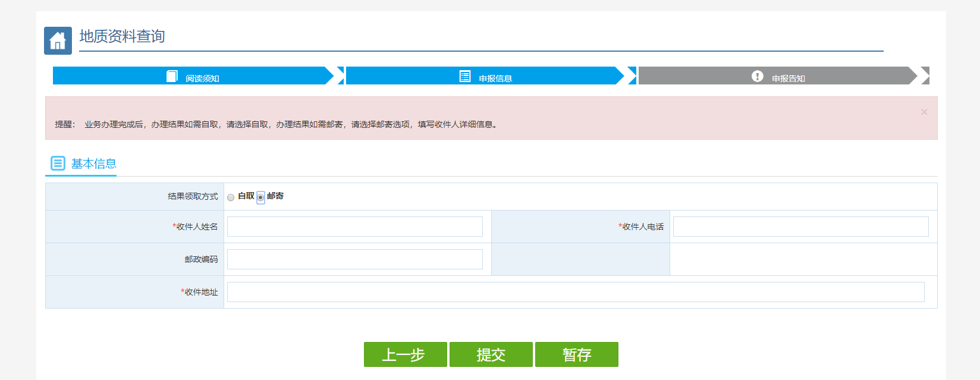Open the 申报信息 step label
This screenshot has width=980, height=380.
[x=495, y=78]
